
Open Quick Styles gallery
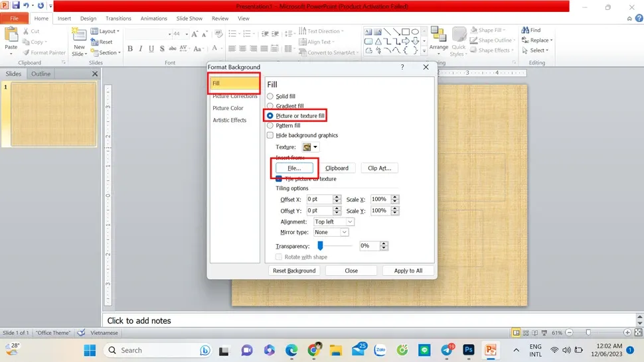click(458, 41)
